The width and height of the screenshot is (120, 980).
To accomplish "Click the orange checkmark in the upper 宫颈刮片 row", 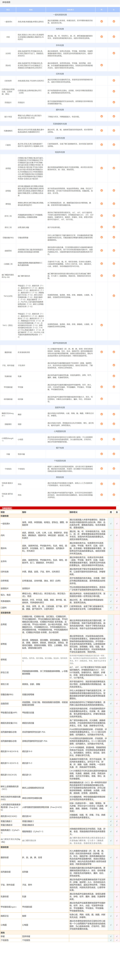I will click(114, 102).
